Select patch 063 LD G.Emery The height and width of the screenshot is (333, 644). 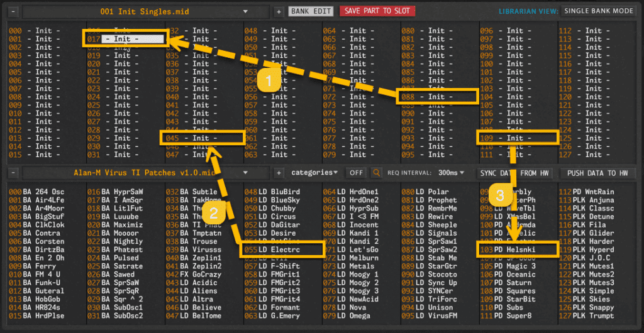click(x=272, y=316)
